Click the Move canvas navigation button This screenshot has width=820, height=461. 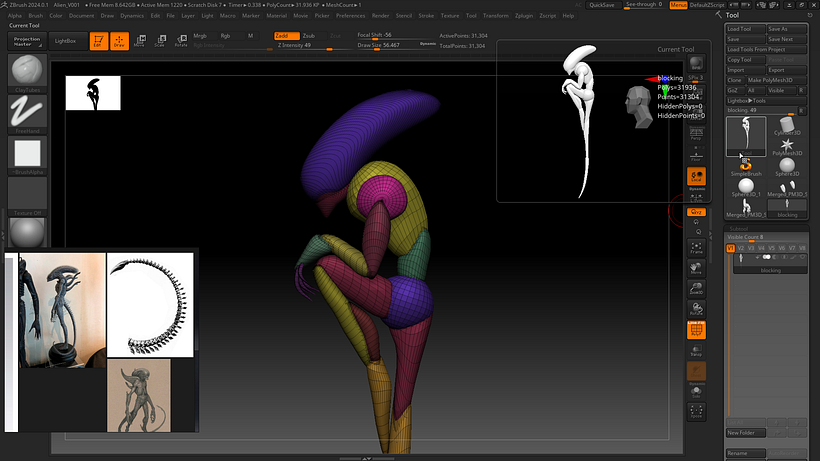click(x=696, y=268)
